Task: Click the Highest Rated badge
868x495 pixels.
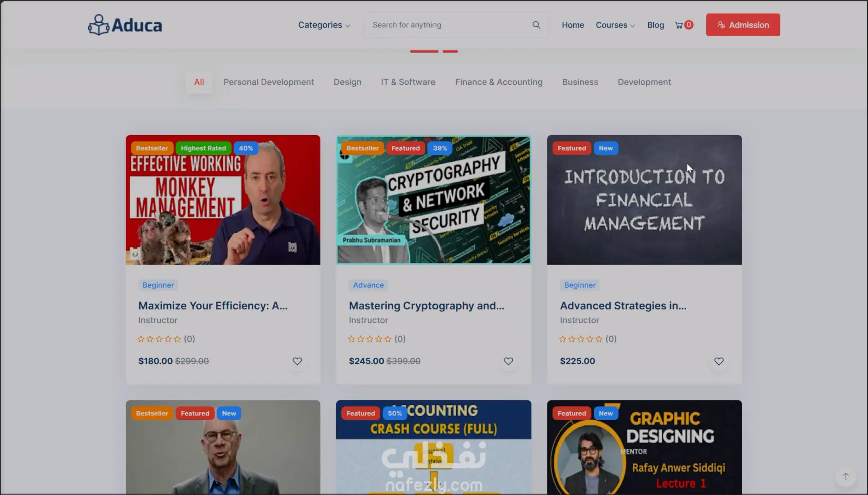Action: [x=203, y=148]
